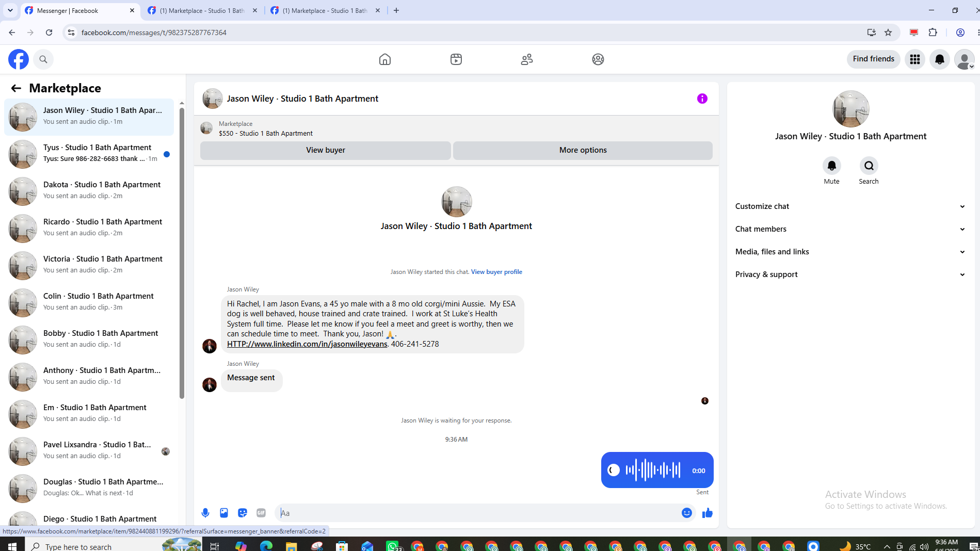Open the Victoria Studio 1 Bath chat

(89, 265)
